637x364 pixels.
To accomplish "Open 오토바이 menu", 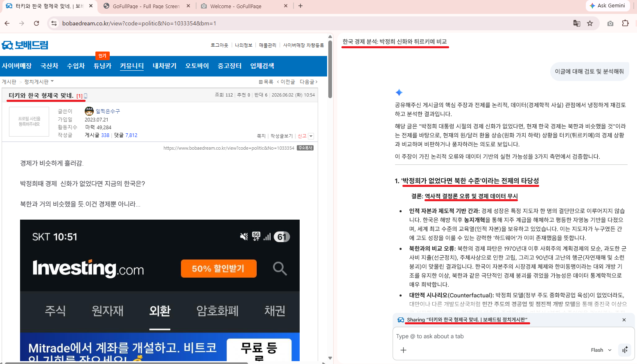I will (x=197, y=66).
